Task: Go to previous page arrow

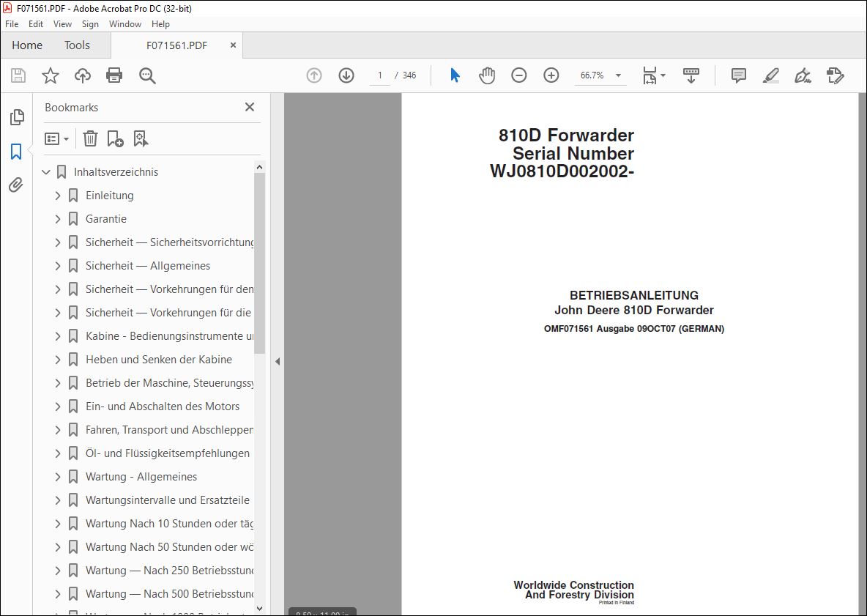Action: (x=314, y=75)
